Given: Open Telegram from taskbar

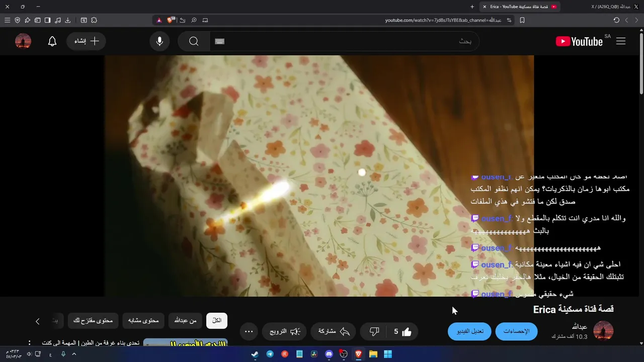Looking at the screenshot, I should pyautogui.click(x=270, y=354).
